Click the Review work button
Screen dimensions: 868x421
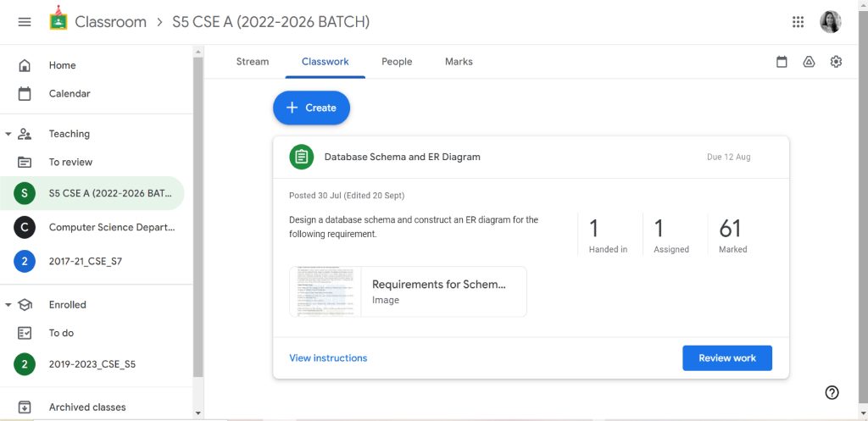tap(726, 358)
